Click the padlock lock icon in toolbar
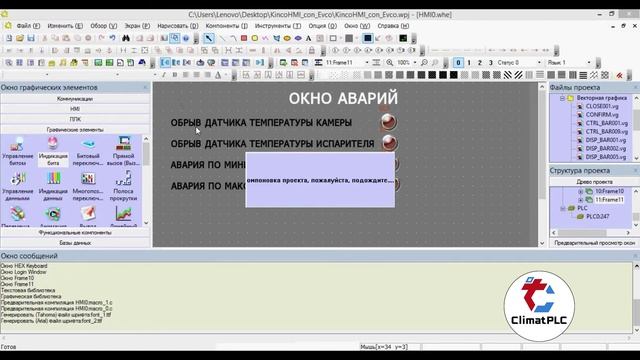Image resolution: width=640 pixels, height=360 pixels. [312, 51]
